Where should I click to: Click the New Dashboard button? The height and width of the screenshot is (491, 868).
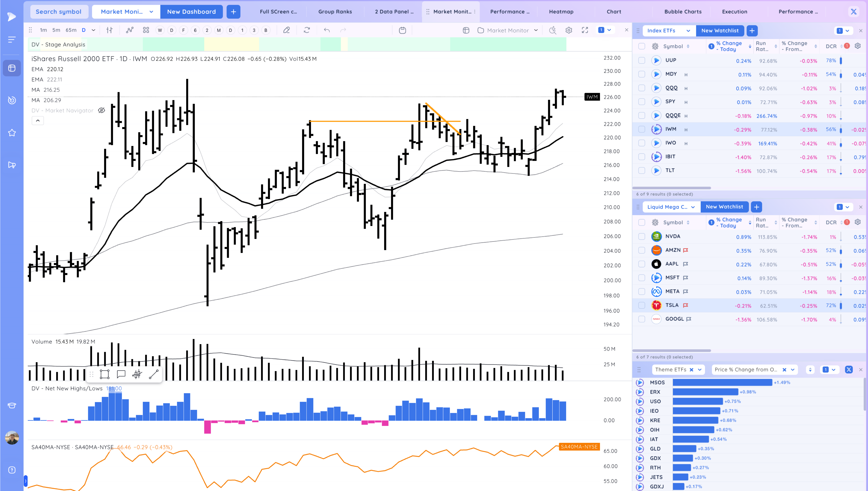click(191, 11)
